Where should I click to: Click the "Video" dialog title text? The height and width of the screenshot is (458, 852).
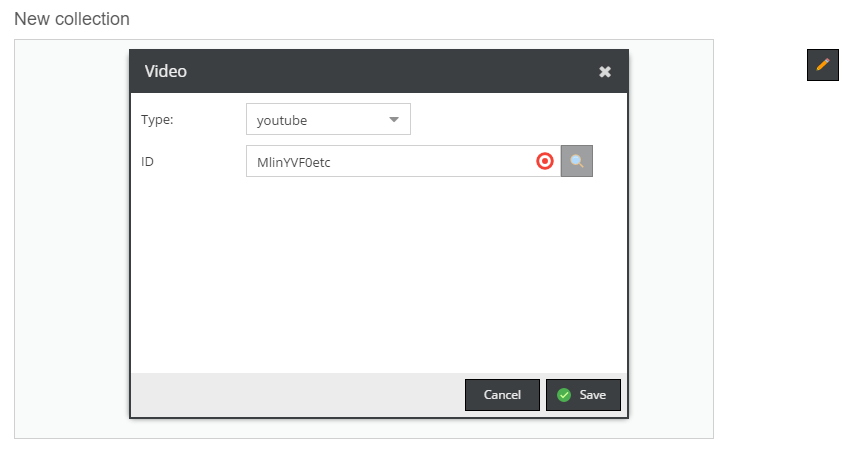[166, 71]
